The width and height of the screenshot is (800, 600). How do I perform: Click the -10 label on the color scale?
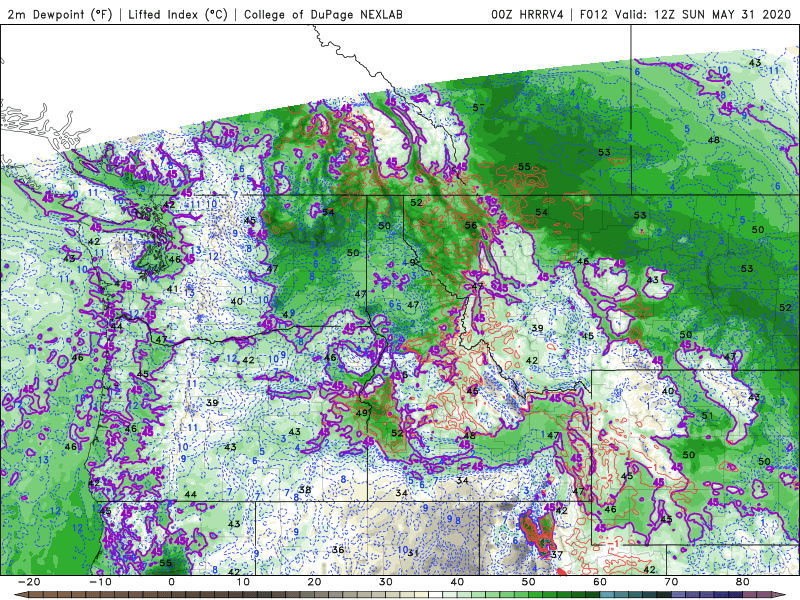click(x=100, y=582)
